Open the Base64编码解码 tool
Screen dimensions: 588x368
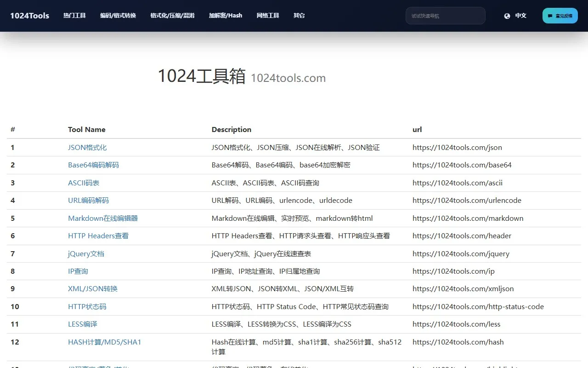click(93, 165)
